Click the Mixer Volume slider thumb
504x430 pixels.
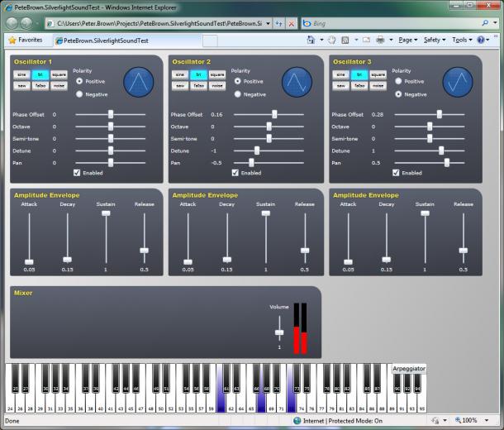point(279,332)
